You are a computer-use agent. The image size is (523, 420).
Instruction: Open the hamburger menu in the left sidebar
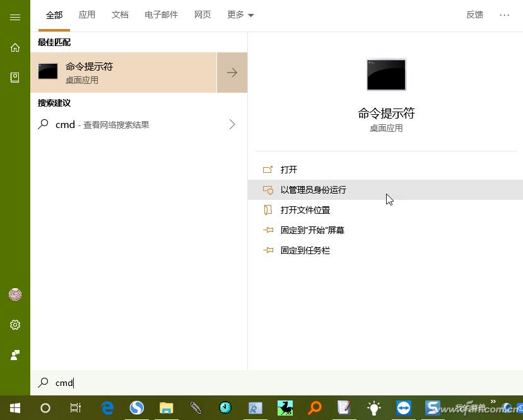15,17
